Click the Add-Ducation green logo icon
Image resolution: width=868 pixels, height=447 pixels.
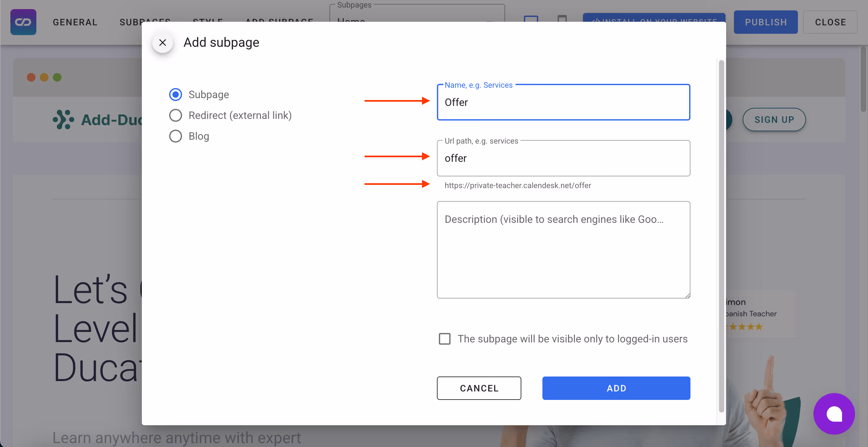click(63, 120)
